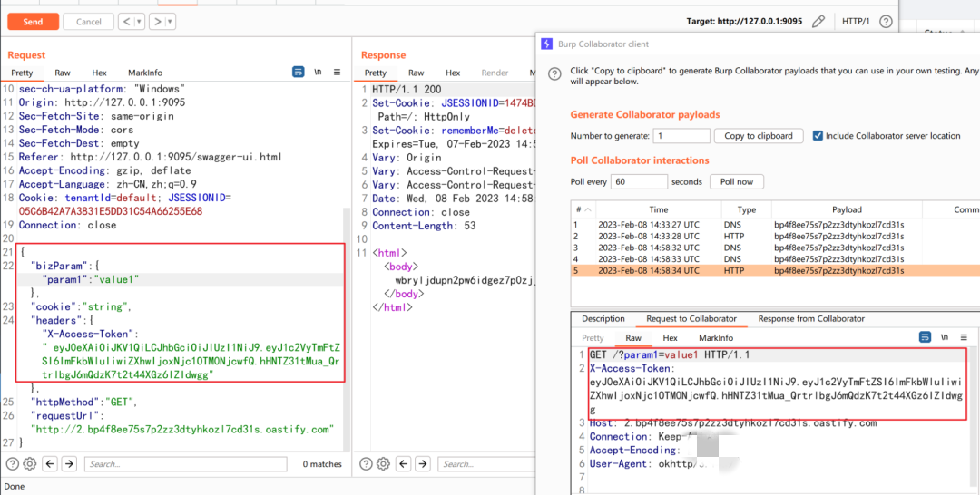
Task: Click the Number to generate field
Action: (x=681, y=135)
